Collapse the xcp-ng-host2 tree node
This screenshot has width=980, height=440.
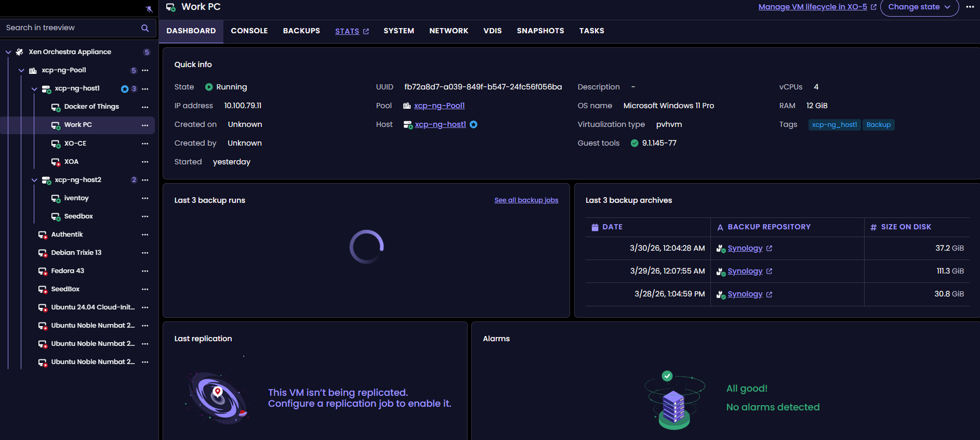click(x=34, y=180)
